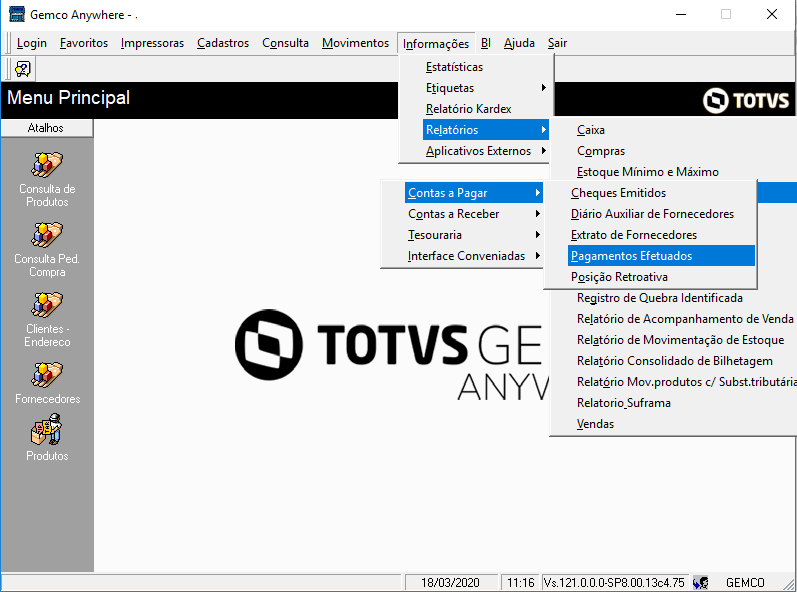Click the status bar user connection icon

(700, 582)
